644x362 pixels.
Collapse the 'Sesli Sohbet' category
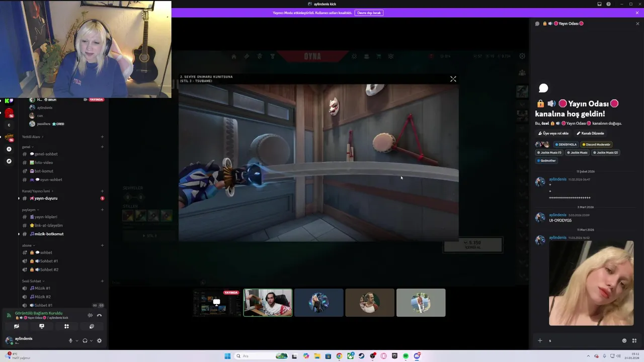point(33,281)
